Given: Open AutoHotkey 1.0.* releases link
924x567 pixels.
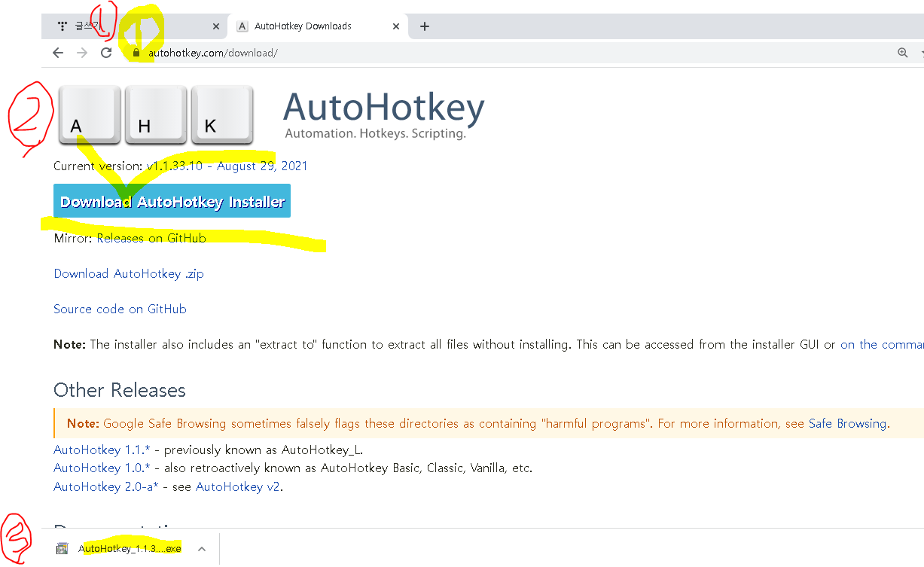Looking at the screenshot, I should tap(102, 468).
